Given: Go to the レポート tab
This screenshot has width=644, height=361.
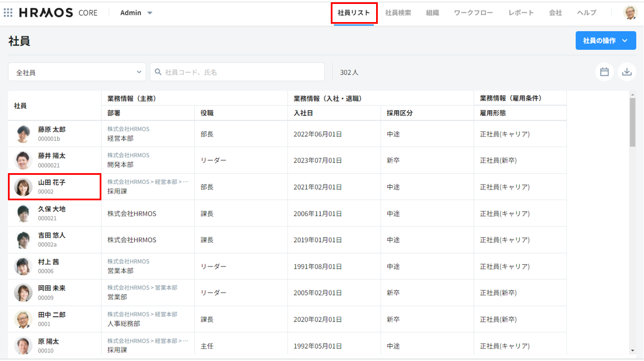Looking at the screenshot, I should tap(521, 12).
